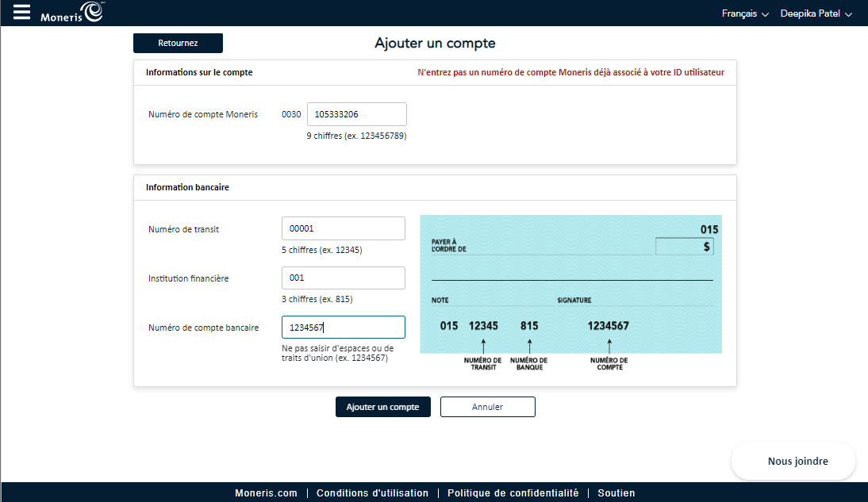Click the red Moneris ID warning text
The height and width of the screenshot is (502, 868).
570,72
